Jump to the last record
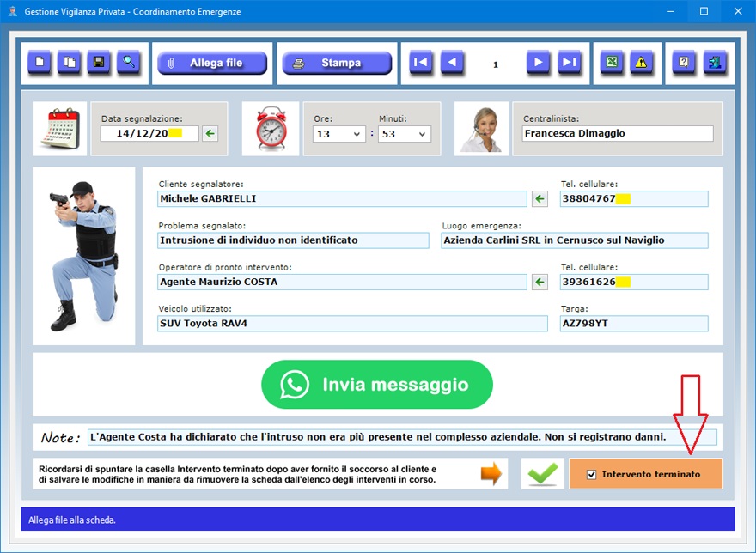756x553 pixels. (569, 63)
